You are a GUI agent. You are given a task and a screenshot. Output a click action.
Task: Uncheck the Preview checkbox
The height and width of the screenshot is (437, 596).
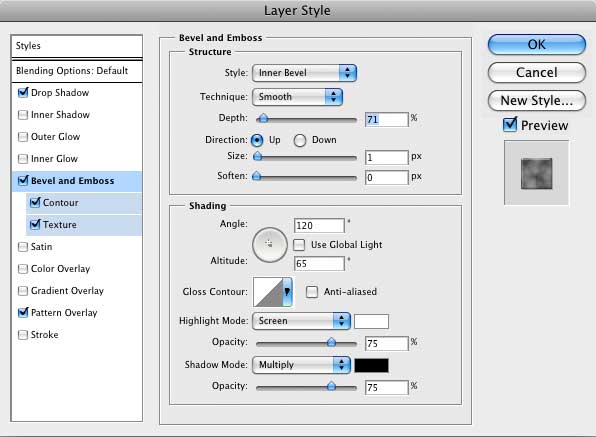tap(510, 125)
